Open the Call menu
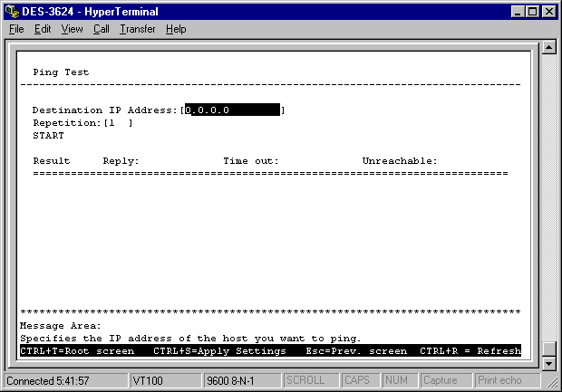Image resolution: width=562 pixels, height=392 pixels. [101, 29]
